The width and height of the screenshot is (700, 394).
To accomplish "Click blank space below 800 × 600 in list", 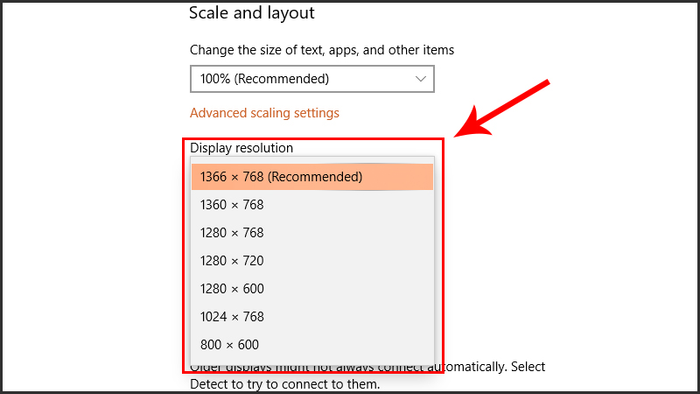I will (312, 362).
